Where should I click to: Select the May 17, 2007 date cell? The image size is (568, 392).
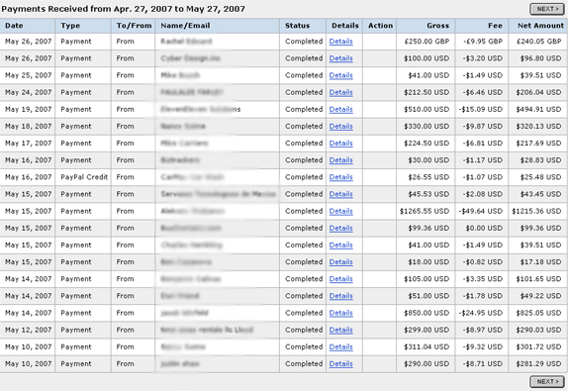(29, 144)
